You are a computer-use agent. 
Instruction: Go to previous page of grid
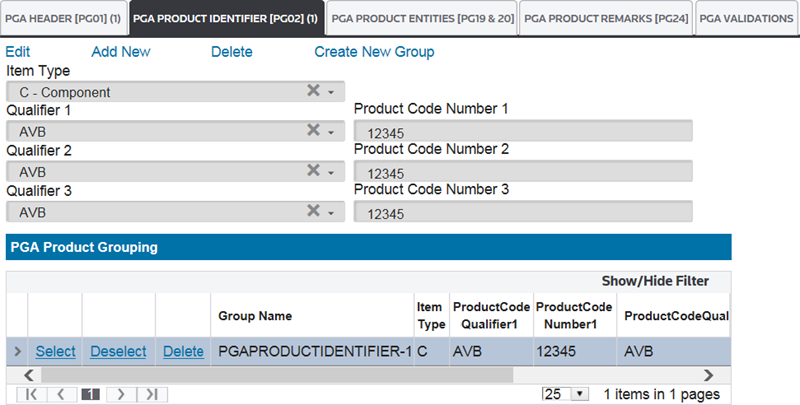coord(60,394)
